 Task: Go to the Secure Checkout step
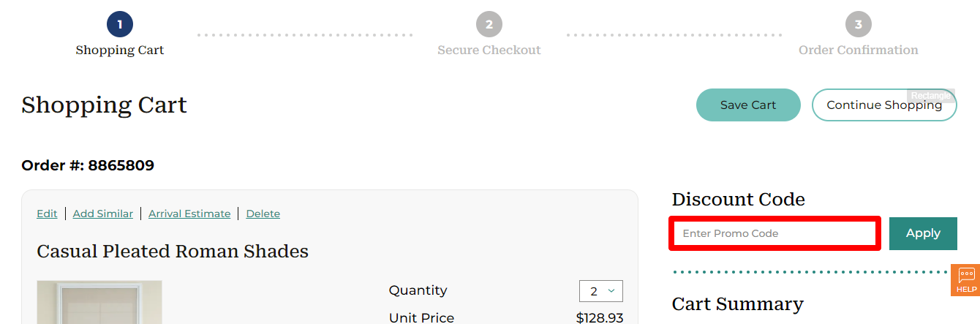[x=489, y=50]
